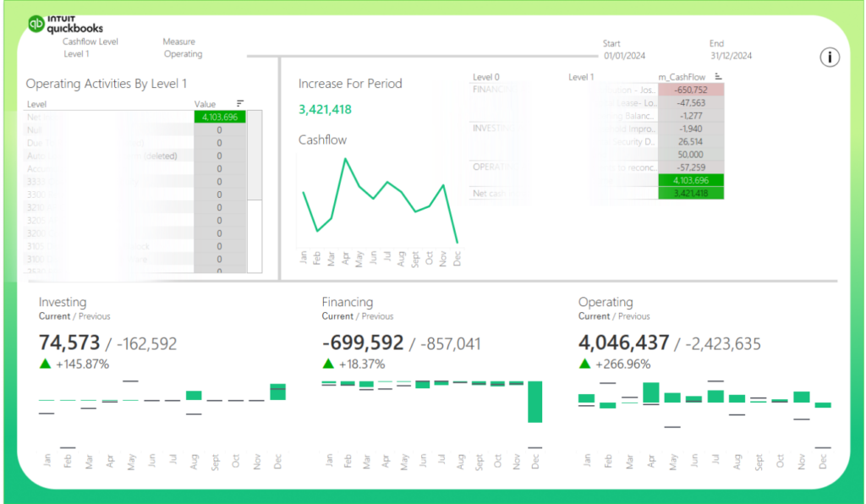
Task: Click the -1,277 matrix cell
Action: click(x=691, y=115)
